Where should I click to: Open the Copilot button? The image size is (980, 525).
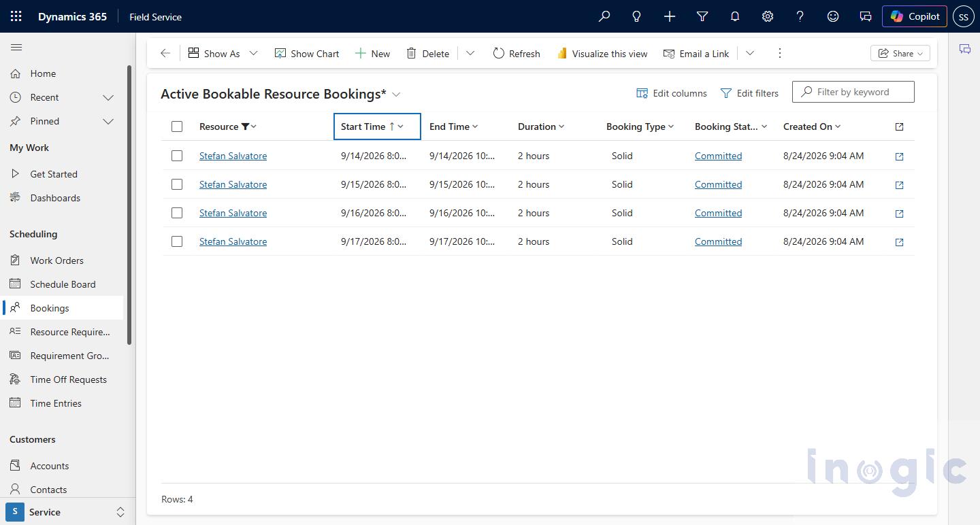click(x=915, y=16)
